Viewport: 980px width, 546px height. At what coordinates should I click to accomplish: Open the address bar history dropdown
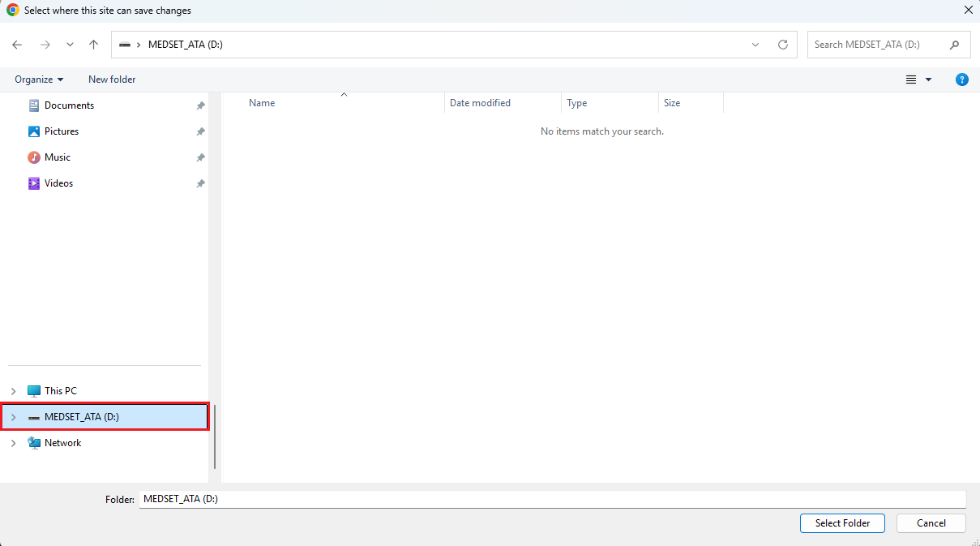[x=755, y=45]
